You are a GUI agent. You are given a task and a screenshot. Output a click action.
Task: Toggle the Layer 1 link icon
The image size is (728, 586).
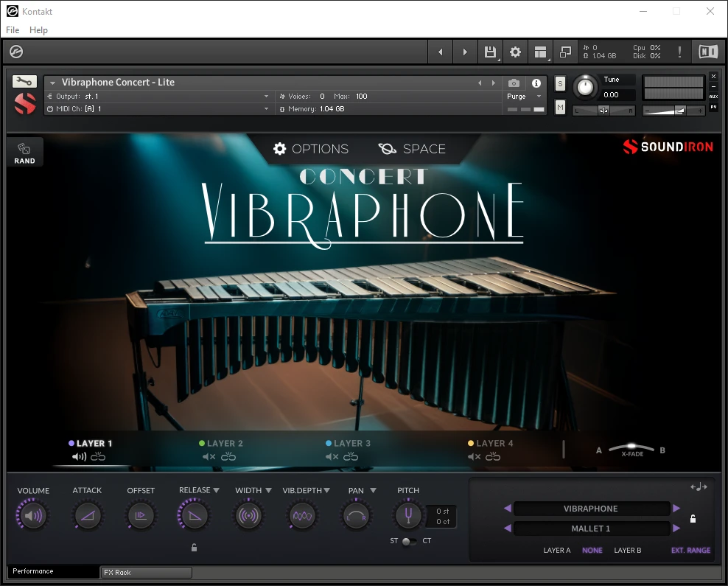(x=98, y=457)
